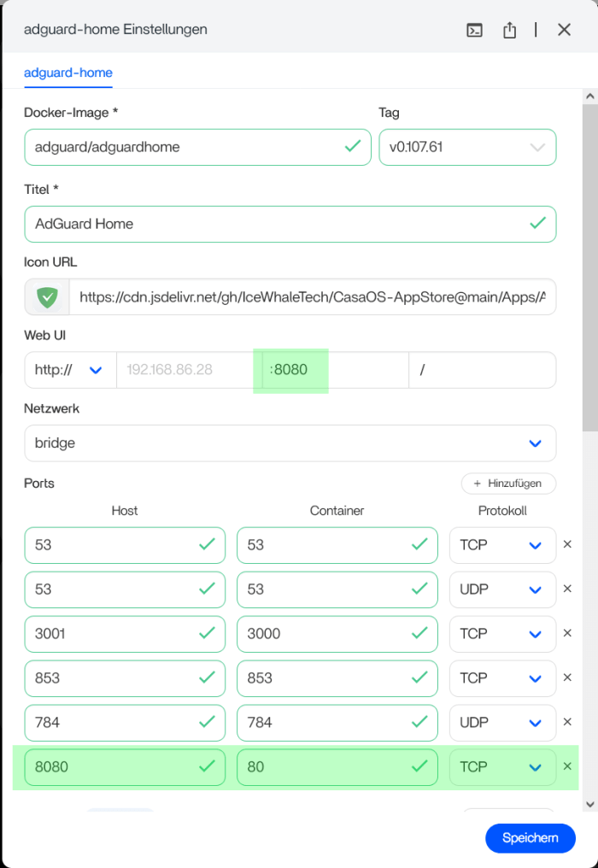
Task: Open the terminal icon in header
Action: (474, 30)
